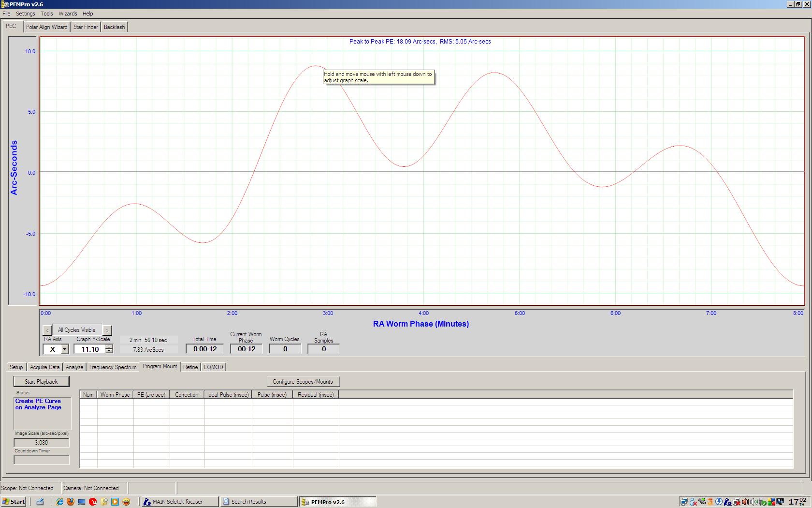812x508 pixels.
Task: Click the Worm Phase column header
Action: pos(115,395)
